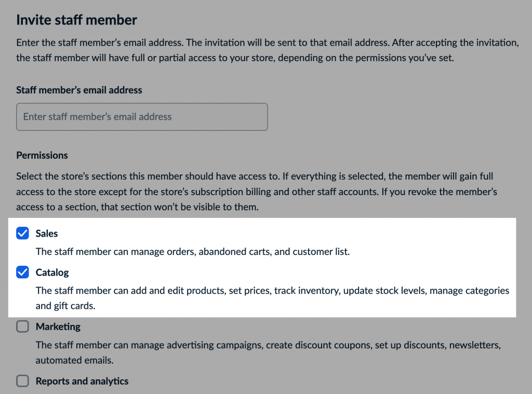The height and width of the screenshot is (394, 532).
Task: Click the staff member's email address field
Action: pos(142,117)
